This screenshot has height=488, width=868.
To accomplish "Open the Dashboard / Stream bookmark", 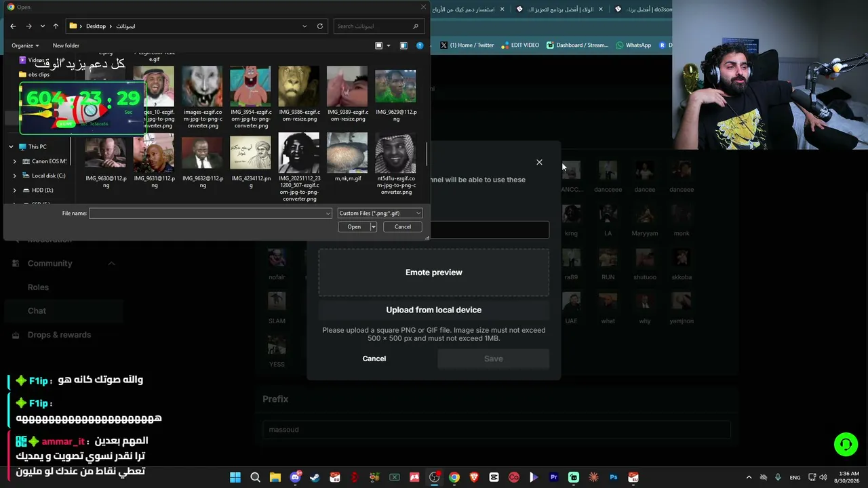I will coord(577,45).
